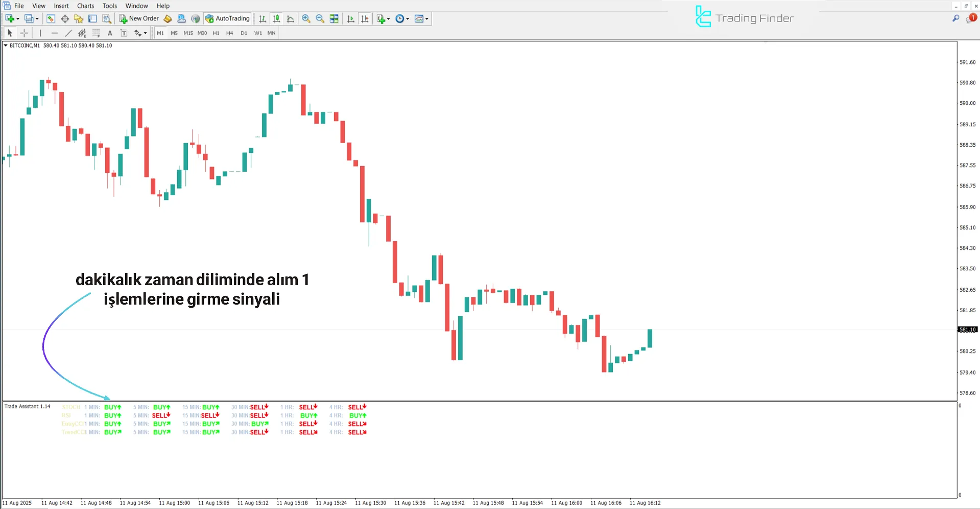
Task: Open the Charts menu
Action: click(85, 6)
